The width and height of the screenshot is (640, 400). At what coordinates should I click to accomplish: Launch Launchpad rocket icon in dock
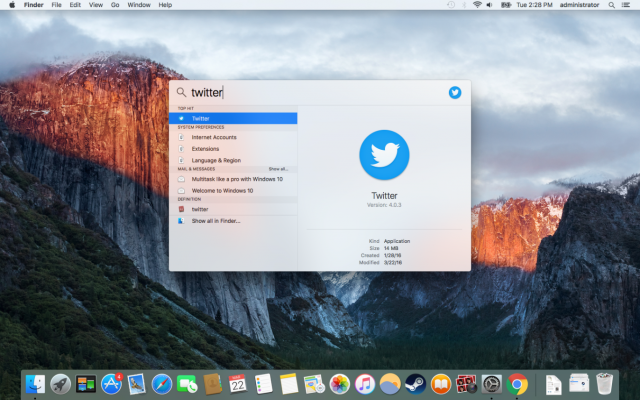[x=60, y=384]
